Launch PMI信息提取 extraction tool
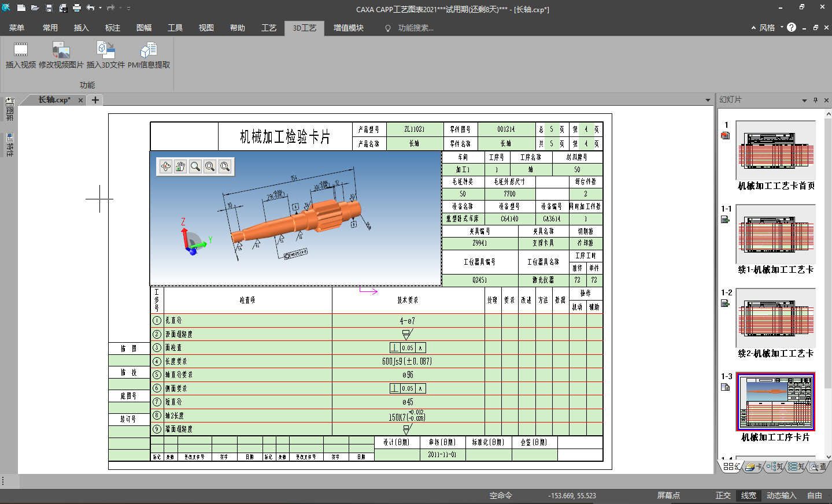The image size is (832, 504). pos(149,50)
